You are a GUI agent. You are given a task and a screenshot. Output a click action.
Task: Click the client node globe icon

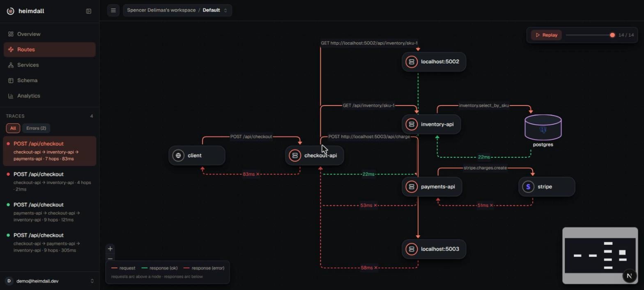(x=178, y=156)
